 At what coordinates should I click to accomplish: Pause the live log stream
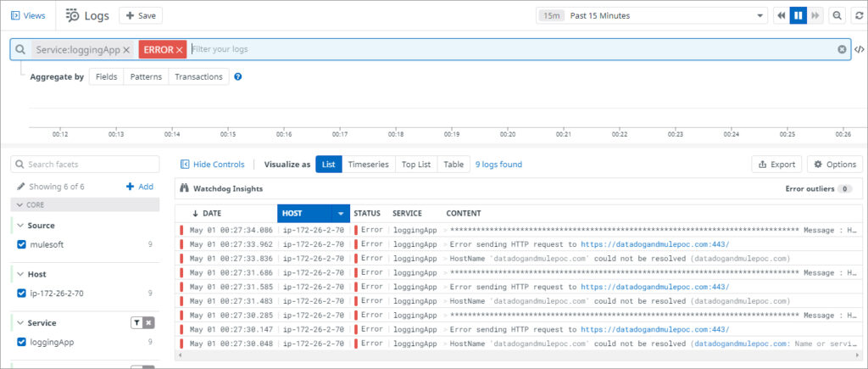tap(798, 15)
